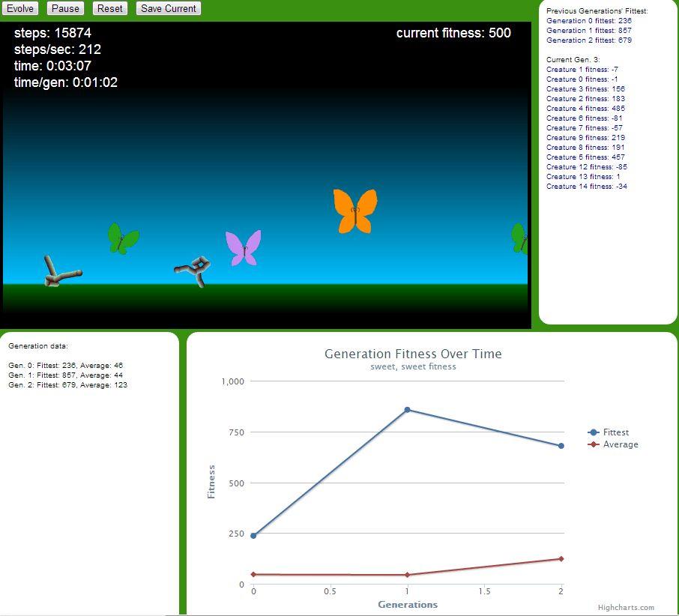Select Creature 6 fitness: -81
679x616 pixels.
[x=584, y=118]
